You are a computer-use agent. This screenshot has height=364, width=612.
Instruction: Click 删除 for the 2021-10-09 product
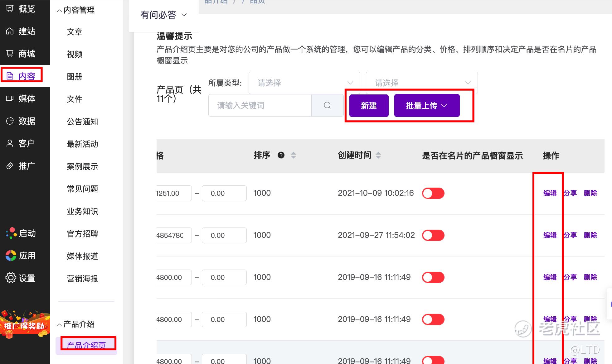(x=590, y=193)
